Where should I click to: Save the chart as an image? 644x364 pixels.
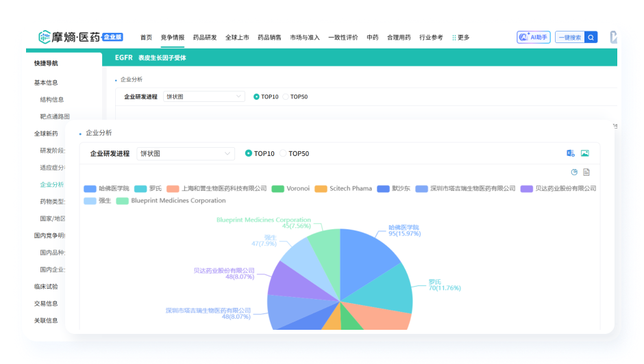point(585,153)
